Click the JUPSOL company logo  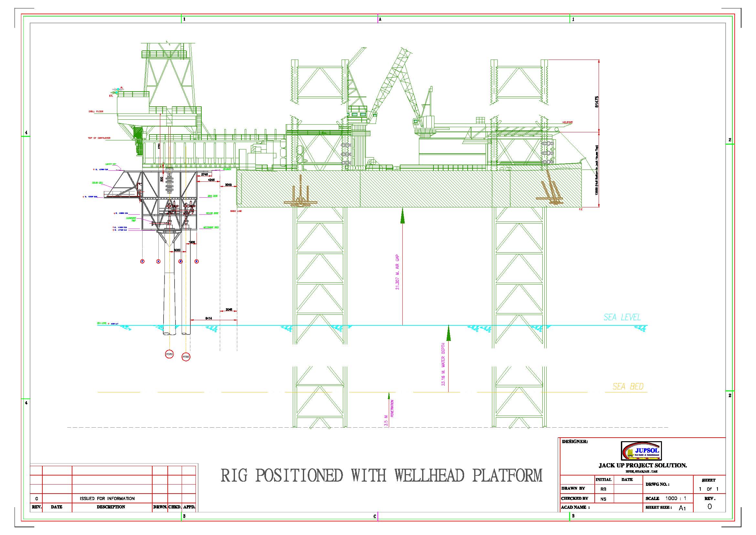(641, 451)
